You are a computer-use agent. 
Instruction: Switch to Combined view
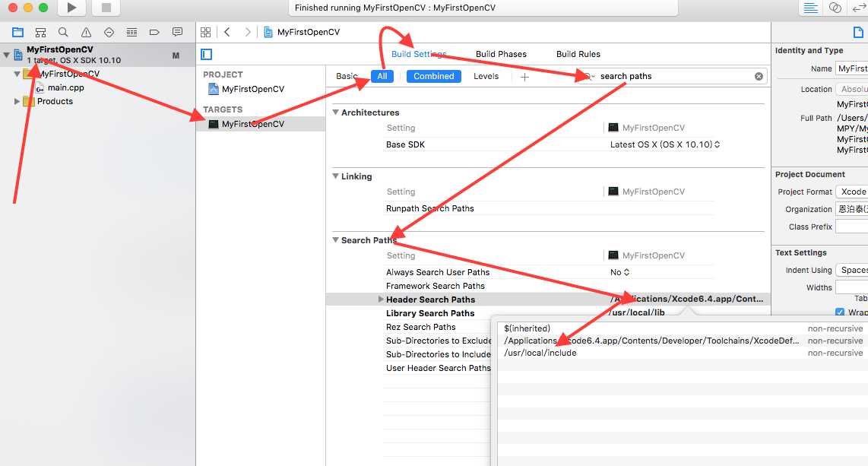coord(433,76)
